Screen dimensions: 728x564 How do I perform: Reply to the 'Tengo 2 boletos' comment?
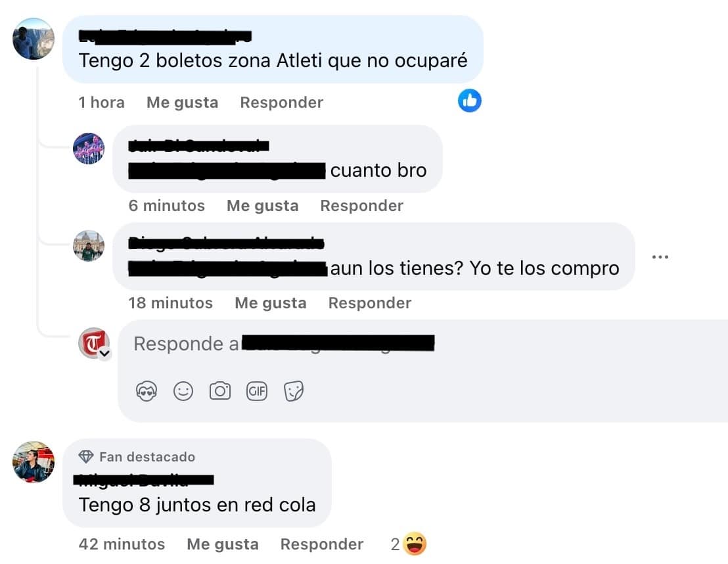(281, 102)
